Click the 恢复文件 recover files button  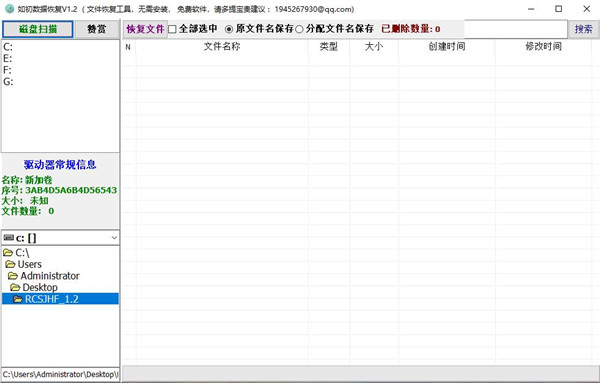point(145,29)
